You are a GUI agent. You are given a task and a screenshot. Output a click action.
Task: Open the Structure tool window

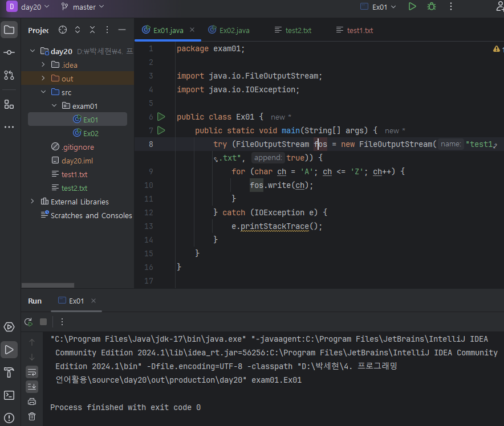pyautogui.click(x=9, y=104)
